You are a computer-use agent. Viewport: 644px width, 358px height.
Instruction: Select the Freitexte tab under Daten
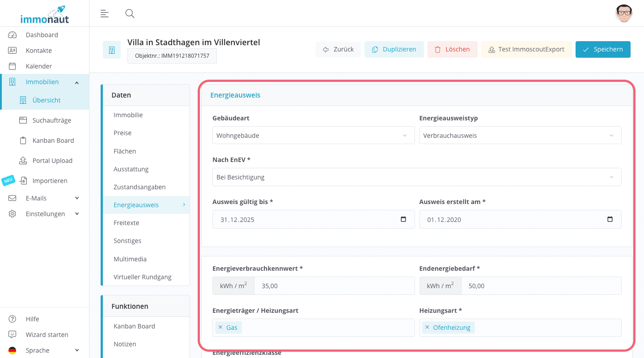click(x=146, y=223)
